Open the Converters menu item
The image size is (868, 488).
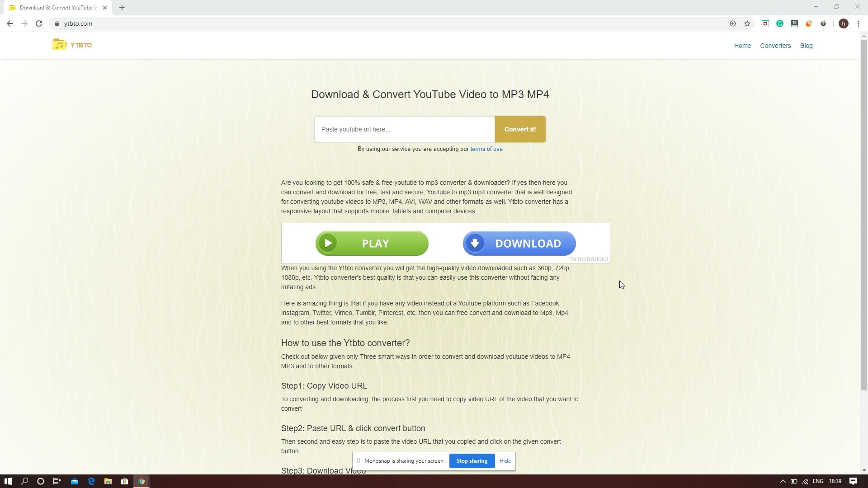[775, 45]
